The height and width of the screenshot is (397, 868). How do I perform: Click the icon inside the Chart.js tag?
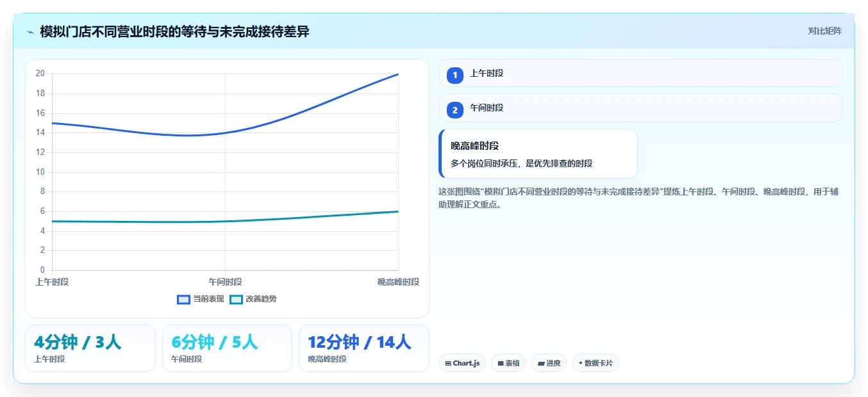click(448, 363)
